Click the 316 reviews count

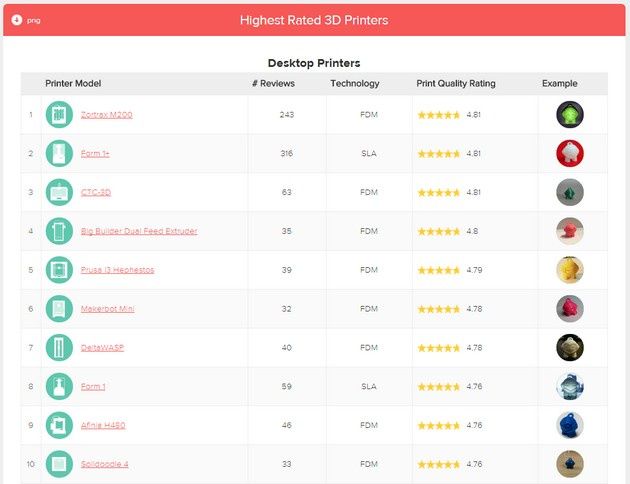coord(287,153)
